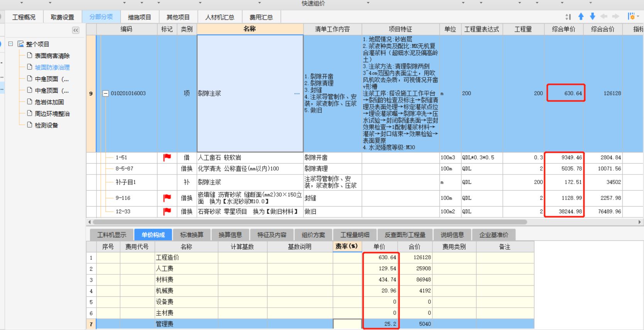The height and width of the screenshot is (330, 644).
Task: Select cell 38244.98 in row 12-33
Action: tap(564, 212)
